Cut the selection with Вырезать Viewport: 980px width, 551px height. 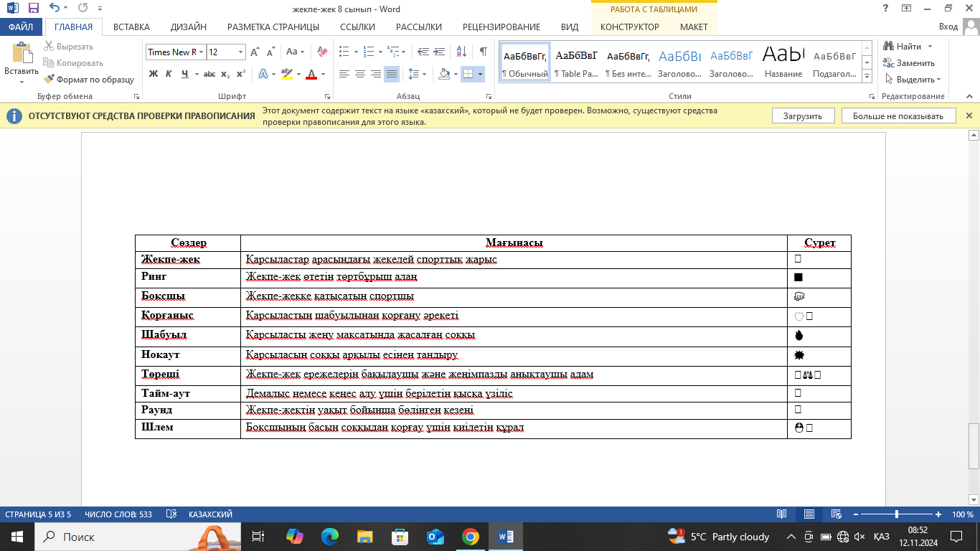click(x=68, y=47)
